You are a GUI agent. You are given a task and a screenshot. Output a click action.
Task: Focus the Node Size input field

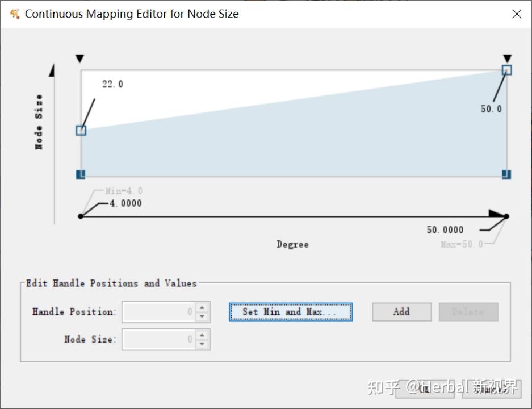(x=158, y=340)
